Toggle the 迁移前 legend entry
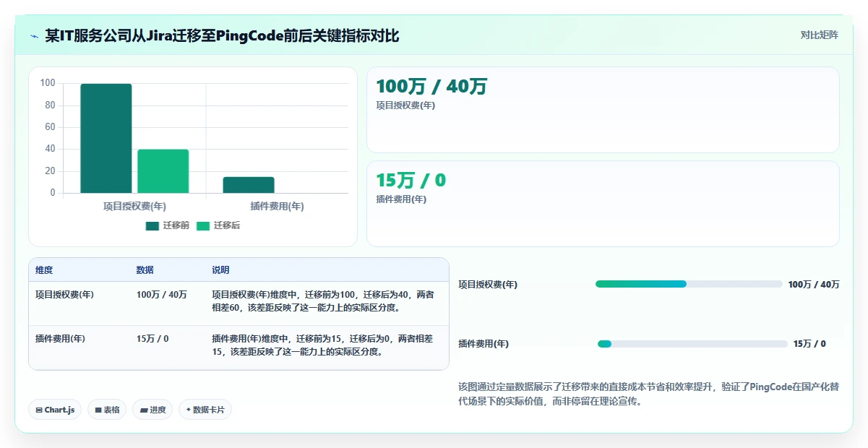The image size is (868, 448). pos(168,225)
